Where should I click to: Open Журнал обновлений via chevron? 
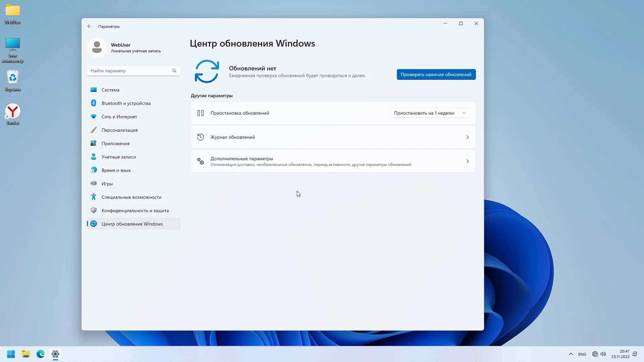(x=467, y=137)
